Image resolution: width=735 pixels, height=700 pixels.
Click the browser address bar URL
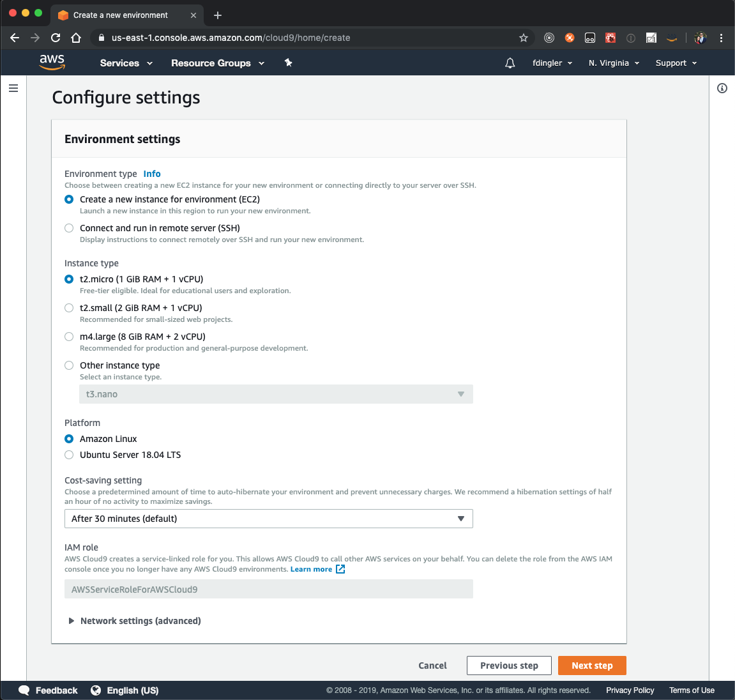click(x=231, y=38)
